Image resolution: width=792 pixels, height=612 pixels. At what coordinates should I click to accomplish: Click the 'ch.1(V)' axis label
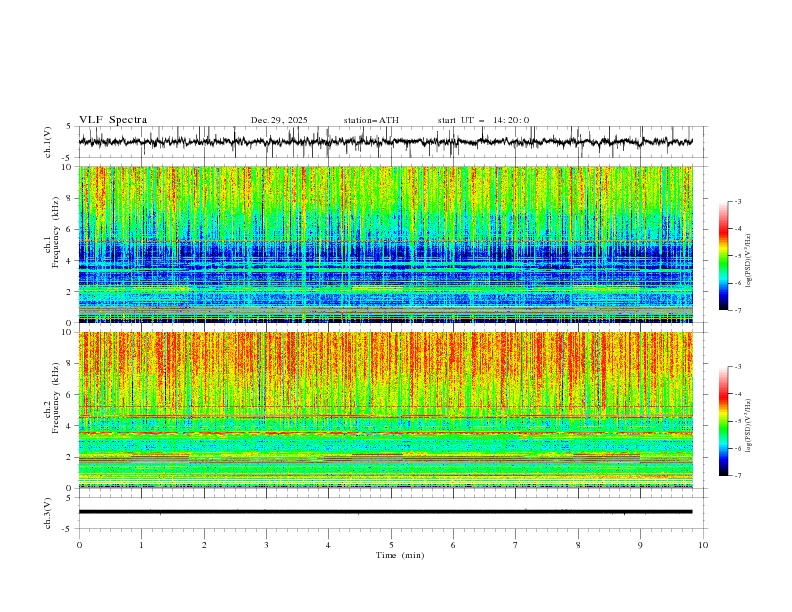click(48, 142)
